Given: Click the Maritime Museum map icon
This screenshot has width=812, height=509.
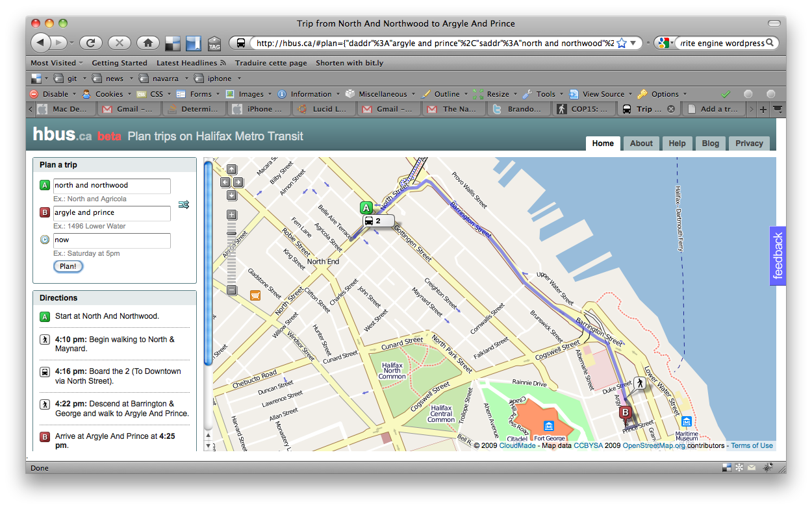Looking at the screenshot, I should [x=687, y=421].
